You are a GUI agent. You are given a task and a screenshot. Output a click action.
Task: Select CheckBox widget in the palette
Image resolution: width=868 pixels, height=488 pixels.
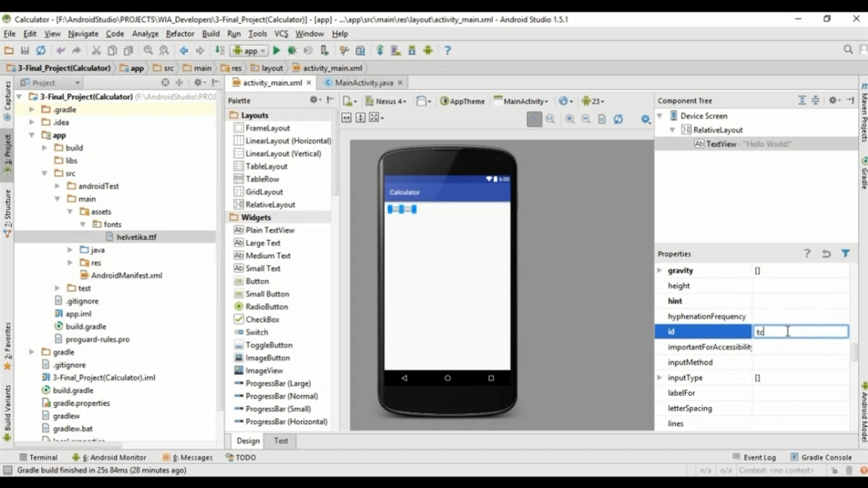[262, 319]
